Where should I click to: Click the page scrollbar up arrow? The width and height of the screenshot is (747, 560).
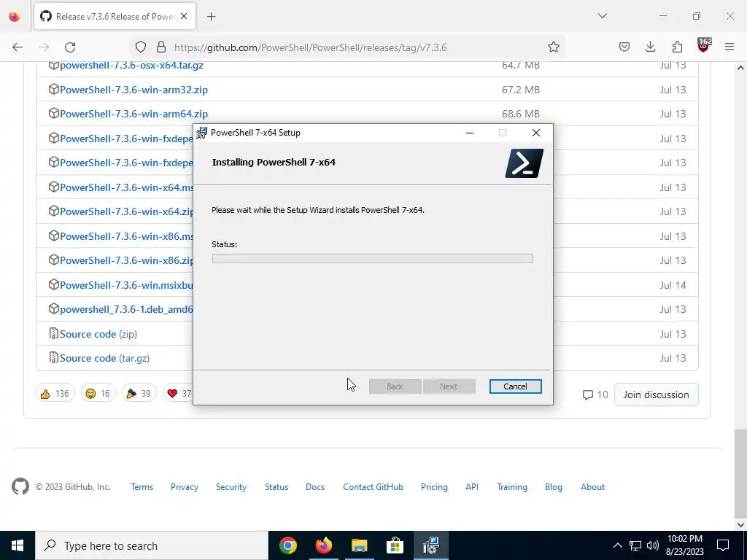point(740,68)
